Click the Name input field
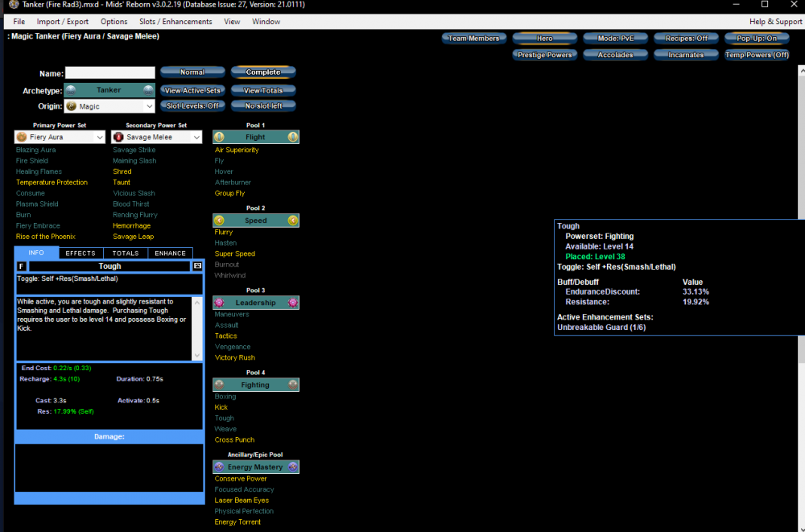Image resolution: width=805 pixels, height=532 pixels. click(x=109, y=73)
